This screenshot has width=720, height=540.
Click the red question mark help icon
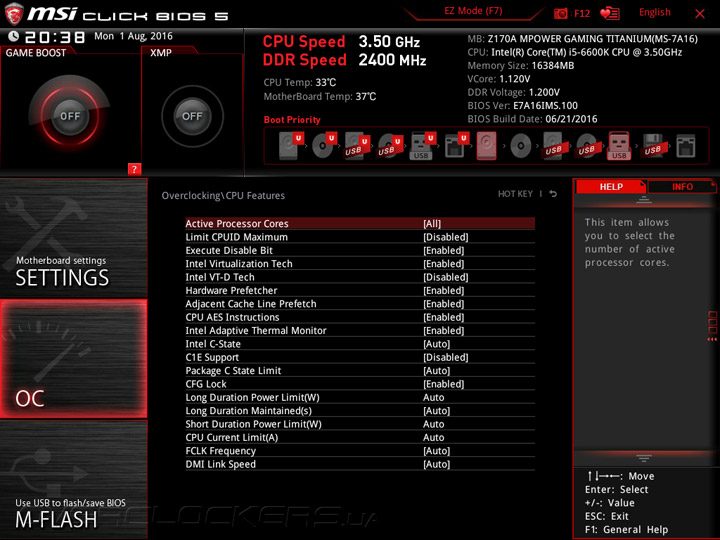pos(134,169)
